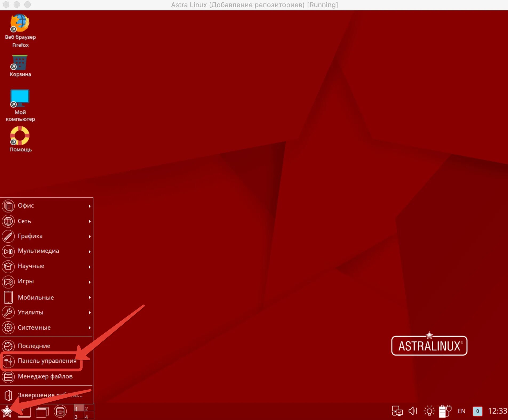Open Последние recent items entry
508x420 pixels.
coord(34,346)
